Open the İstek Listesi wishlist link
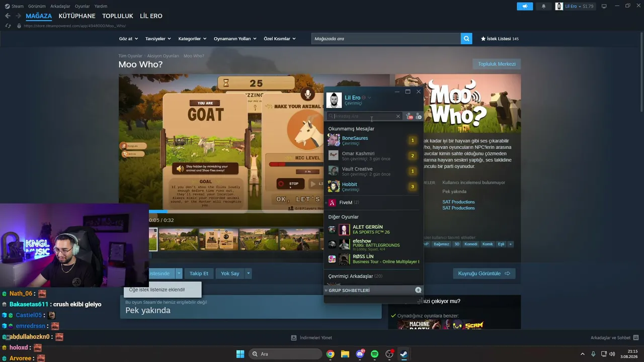Image resolution: width=644 pixels, height=362 pixels. point(500,39)
